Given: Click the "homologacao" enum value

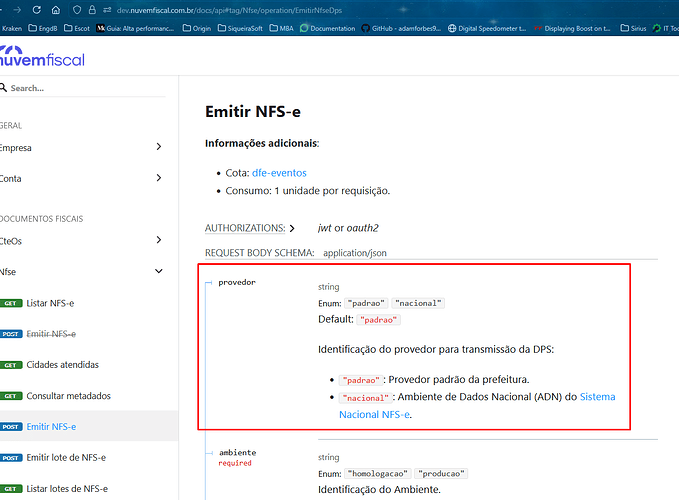Looking at the screenshot, I should click(x=377, y=474).
